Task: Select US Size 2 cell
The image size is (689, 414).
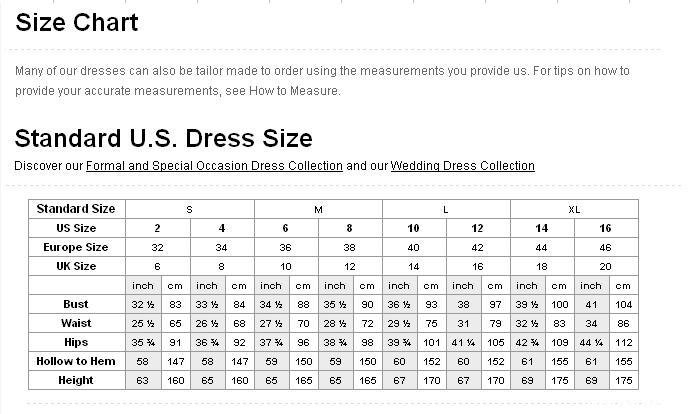Action: 158,228
